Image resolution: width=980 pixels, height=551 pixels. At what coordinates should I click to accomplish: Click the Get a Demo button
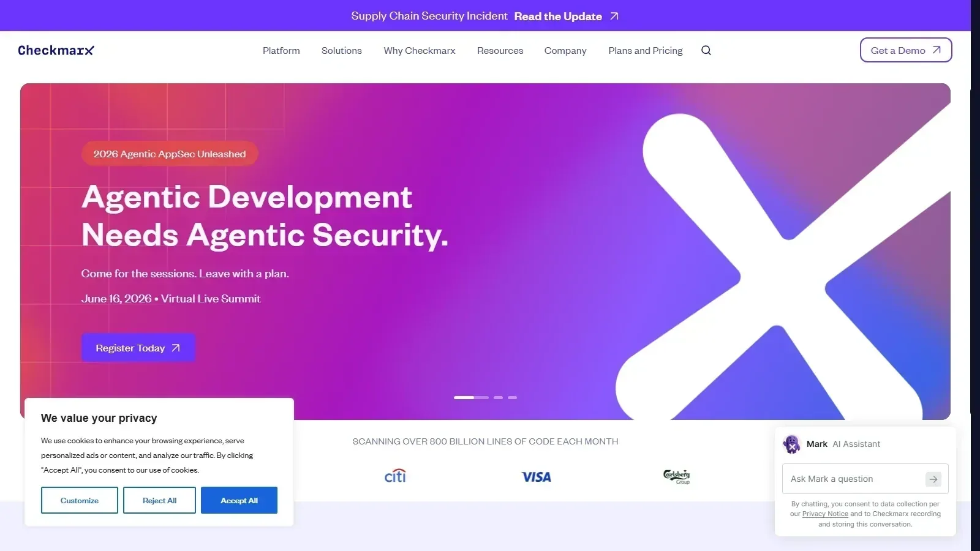[906, 50]
